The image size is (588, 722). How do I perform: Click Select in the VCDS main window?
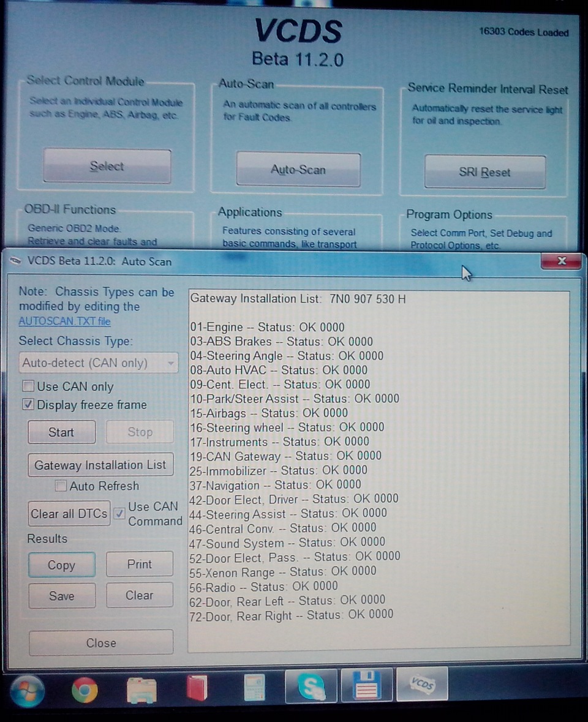[x=107, y=166]
